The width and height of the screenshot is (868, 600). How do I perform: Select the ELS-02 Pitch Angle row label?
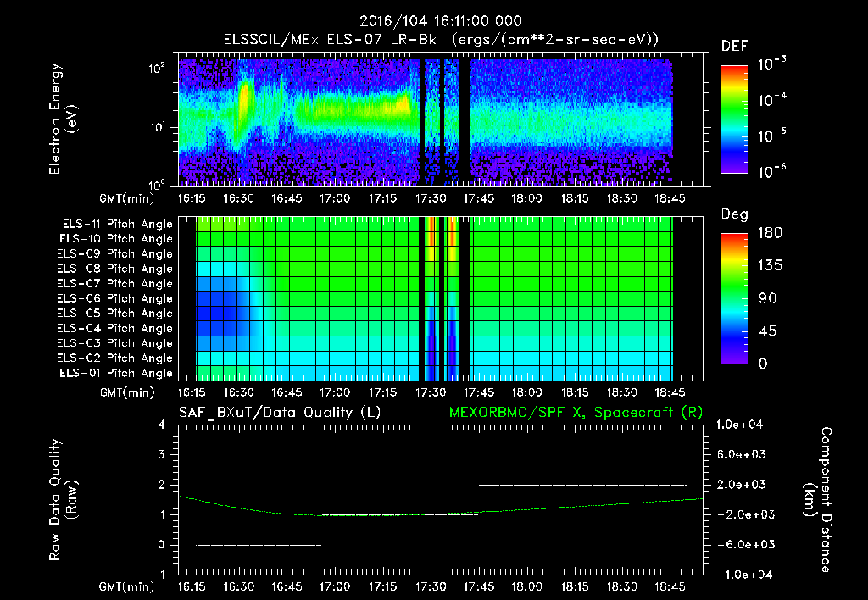pos(115,358)
